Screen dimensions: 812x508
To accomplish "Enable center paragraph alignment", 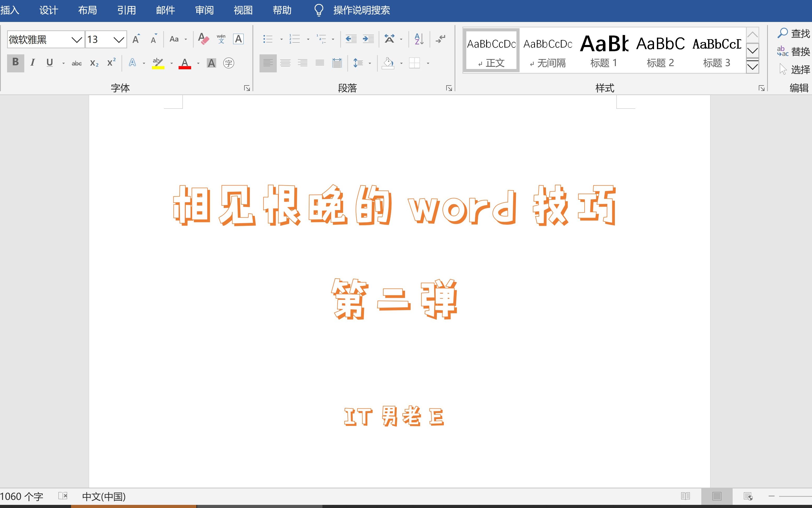I will (285, 63).
